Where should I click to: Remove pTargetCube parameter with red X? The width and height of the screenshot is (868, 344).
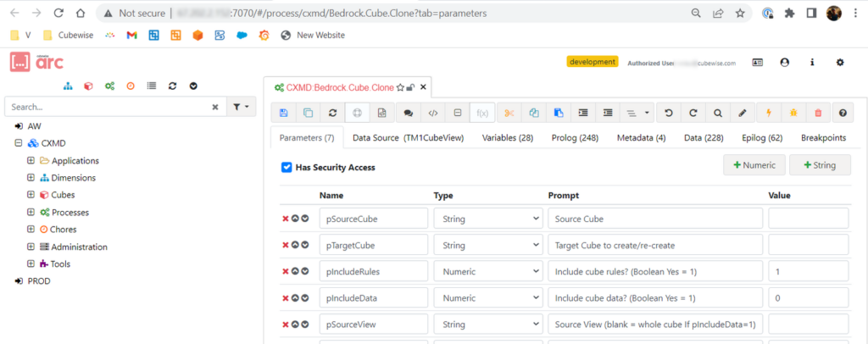click(285, 246)
